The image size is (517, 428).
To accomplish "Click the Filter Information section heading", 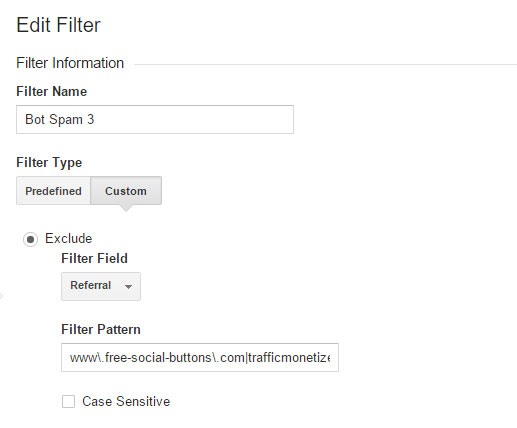I will click(70, 63).
